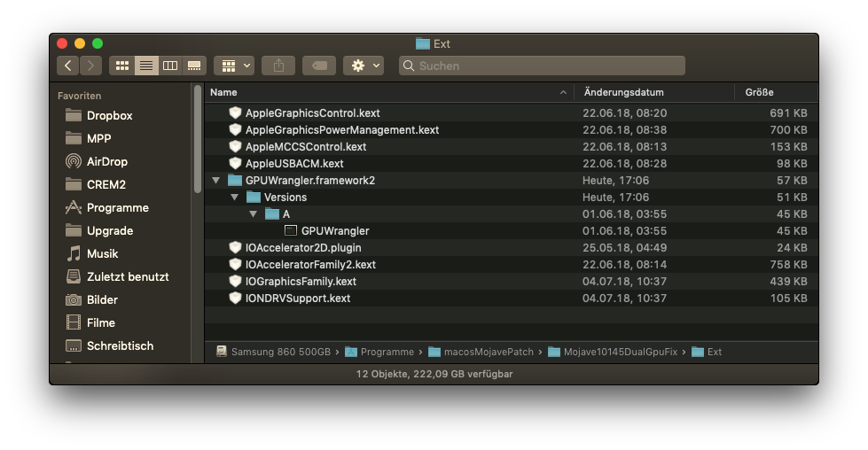Click the Ext folder proxy icon in title
Image resolution: width=868 pixels, height=450 pixels.
(422, 43)
